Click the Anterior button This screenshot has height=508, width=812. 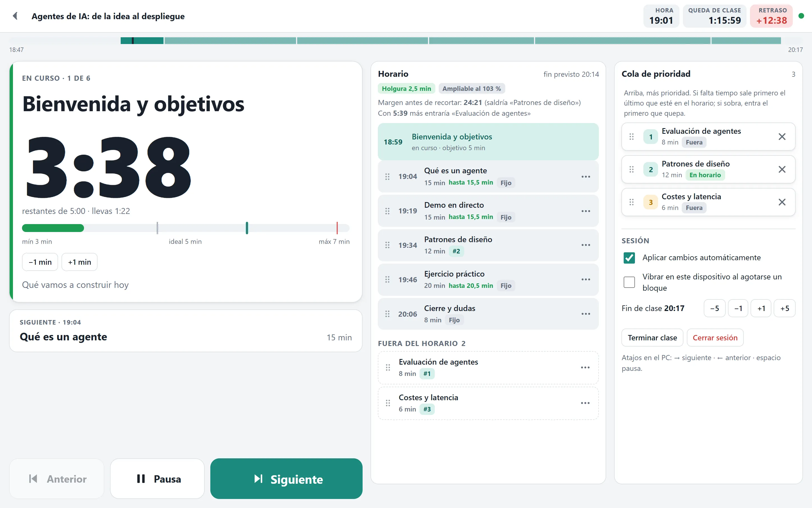click(x=57, y=479)
